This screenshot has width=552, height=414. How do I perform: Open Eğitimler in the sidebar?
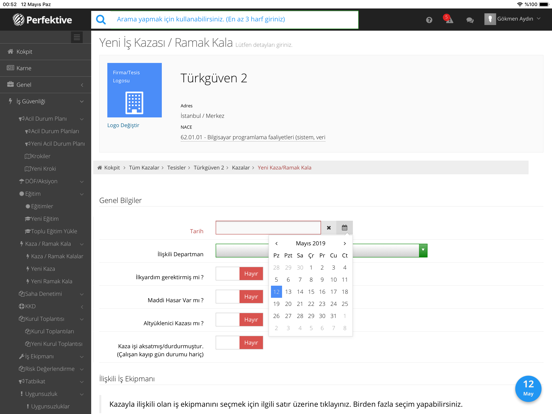click(39, 206)
